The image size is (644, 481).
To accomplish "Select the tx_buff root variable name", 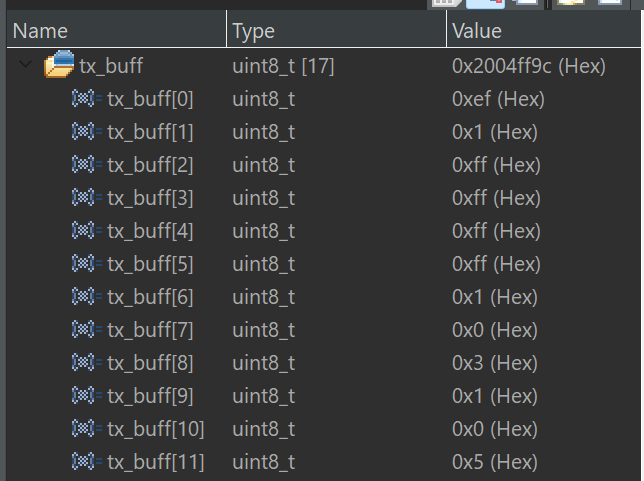I will pyautogui.click(x=111, y=66).
